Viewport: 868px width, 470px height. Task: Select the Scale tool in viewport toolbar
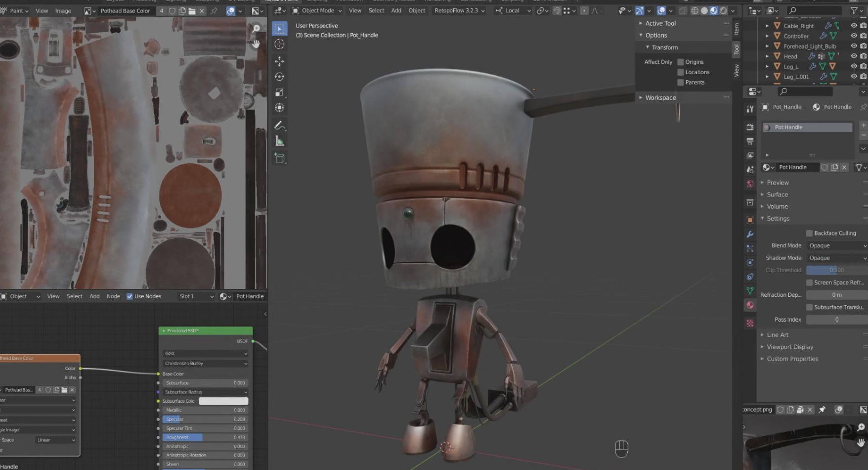(x=279, y=93)
